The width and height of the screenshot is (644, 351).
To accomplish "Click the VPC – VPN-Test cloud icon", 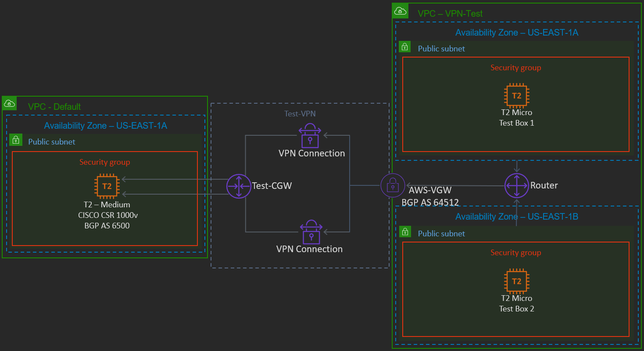I will [x=400, y=11].
